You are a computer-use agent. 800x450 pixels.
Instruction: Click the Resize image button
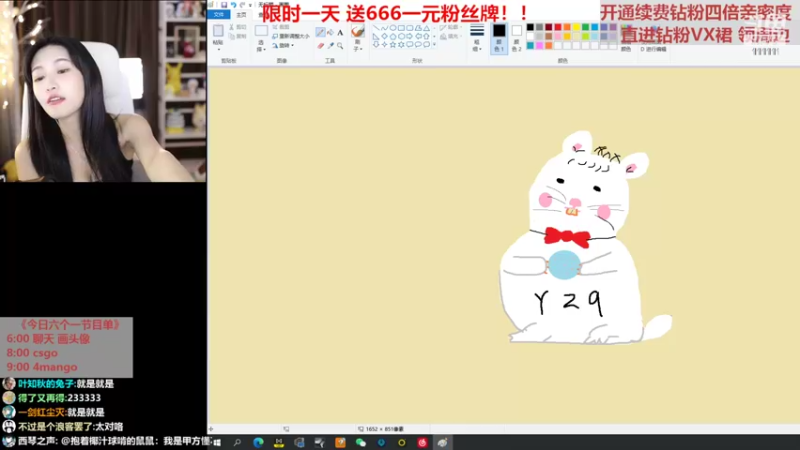[x=291, y=36]
